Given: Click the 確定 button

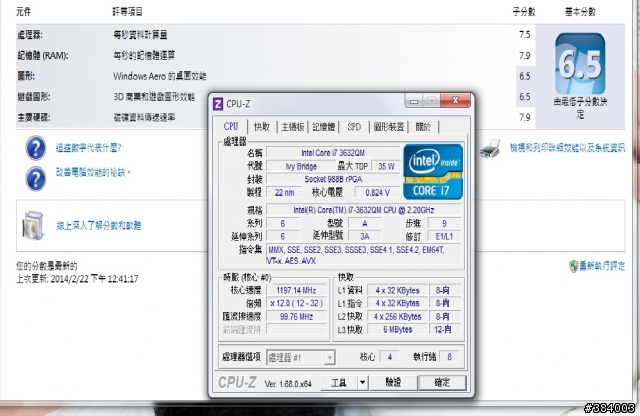Looking at the screenshot, I should point(442,383).
